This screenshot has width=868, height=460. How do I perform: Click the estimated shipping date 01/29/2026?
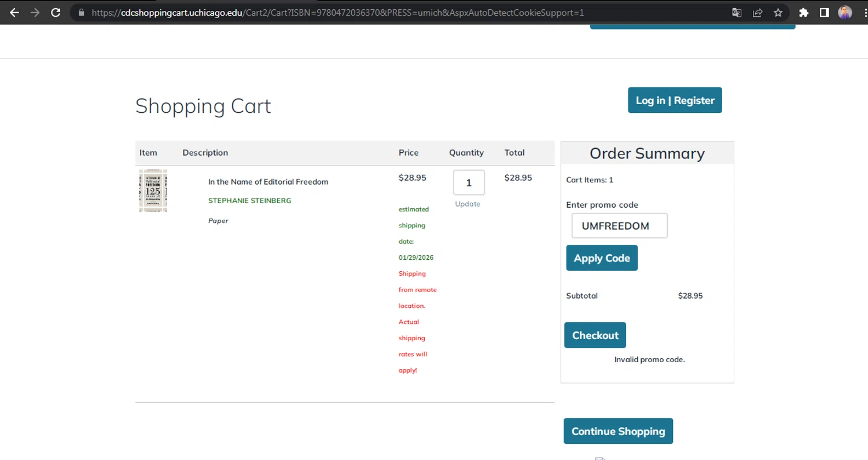point(416,233)
